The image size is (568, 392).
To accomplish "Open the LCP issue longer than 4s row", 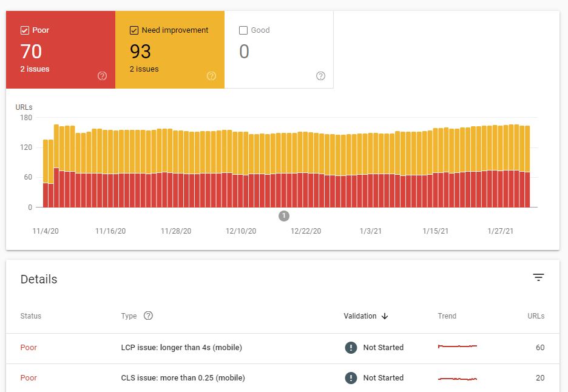I will (283, 348).
